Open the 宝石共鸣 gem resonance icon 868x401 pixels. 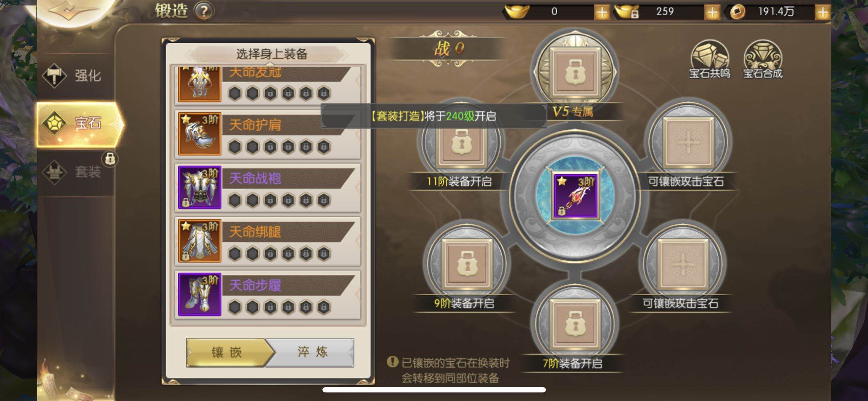pos(710,59)
